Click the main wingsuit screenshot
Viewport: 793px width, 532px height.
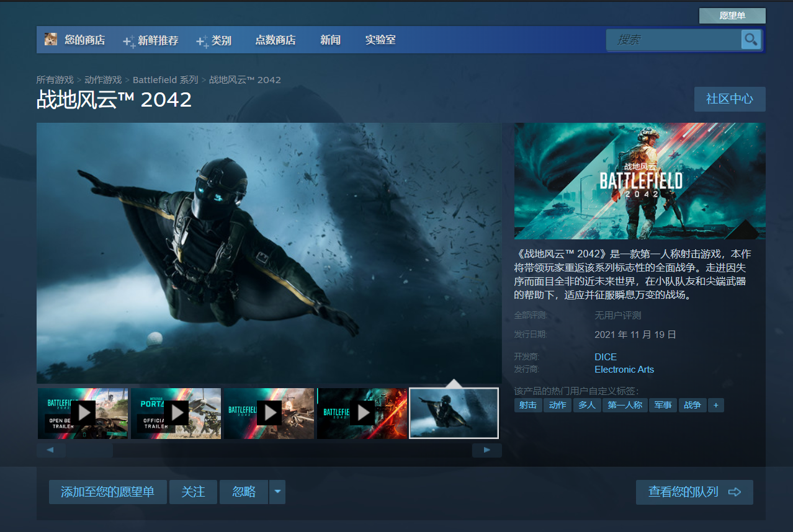tap(269, 253)
